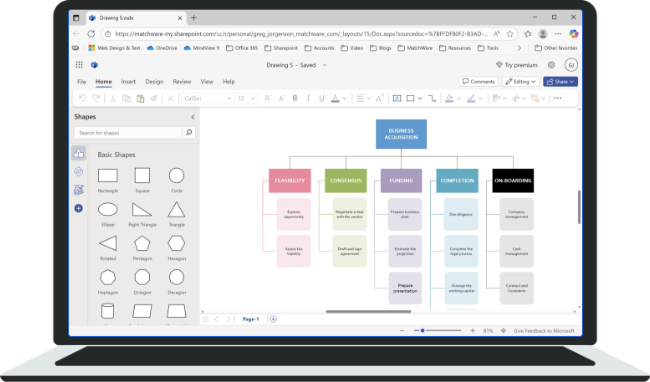Click More options ellipsis in ribbon
This screenshot has height=382, width=650.
pos(558,98)
